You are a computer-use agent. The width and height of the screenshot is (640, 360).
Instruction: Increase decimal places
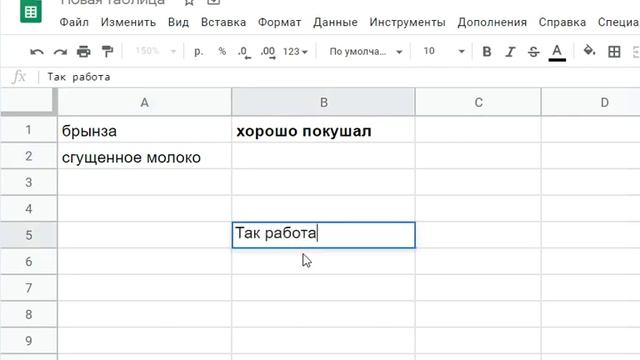tap(268, 52)
